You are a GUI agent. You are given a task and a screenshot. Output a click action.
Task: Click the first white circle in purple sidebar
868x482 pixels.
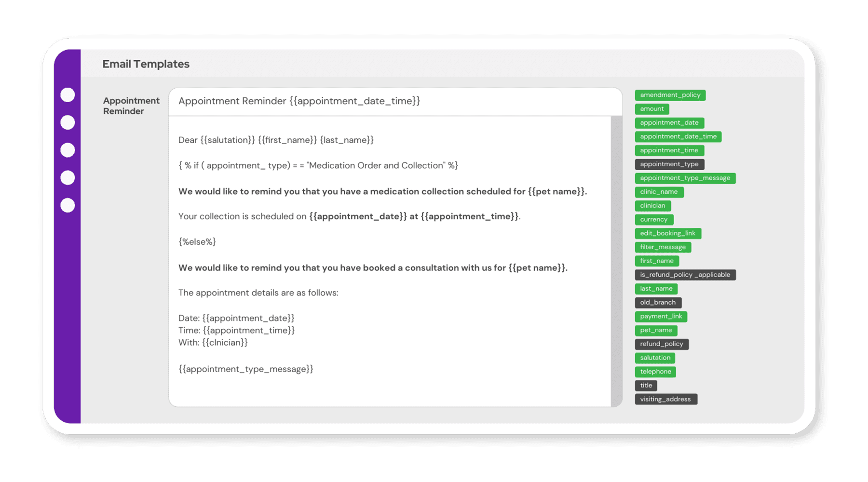[x=68, y=95]
